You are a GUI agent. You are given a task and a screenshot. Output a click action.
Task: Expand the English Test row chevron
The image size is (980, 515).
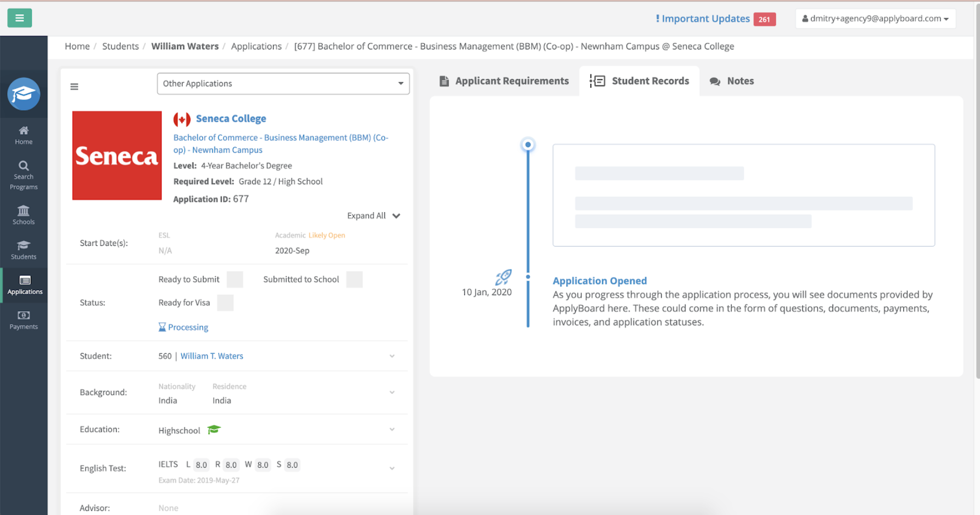392,468
